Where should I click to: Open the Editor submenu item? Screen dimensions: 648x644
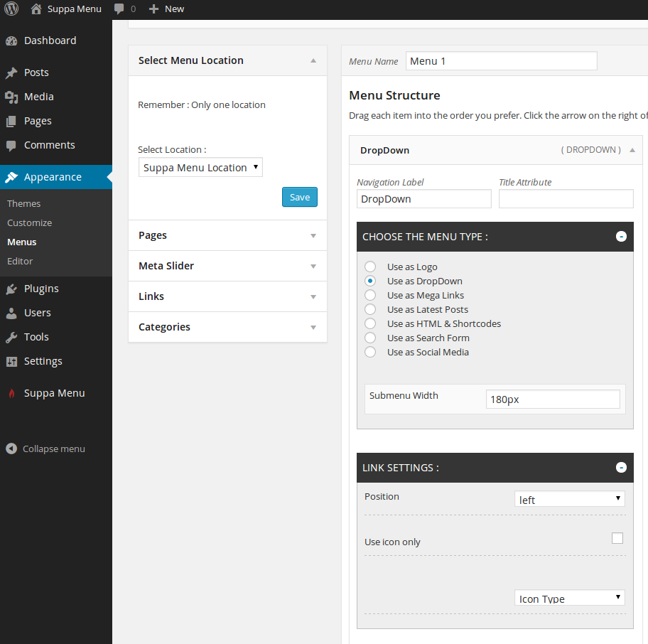coord(20,262)
